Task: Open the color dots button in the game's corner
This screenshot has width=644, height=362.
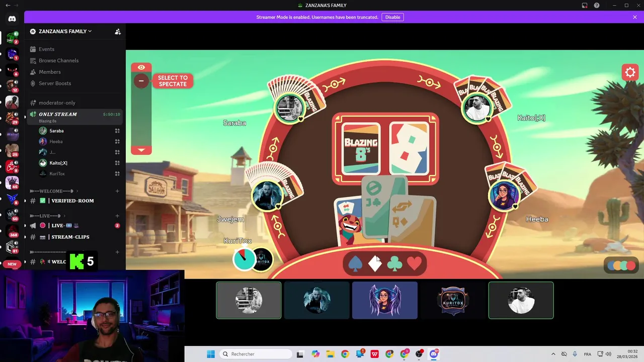Action: (x=621, y=265)
